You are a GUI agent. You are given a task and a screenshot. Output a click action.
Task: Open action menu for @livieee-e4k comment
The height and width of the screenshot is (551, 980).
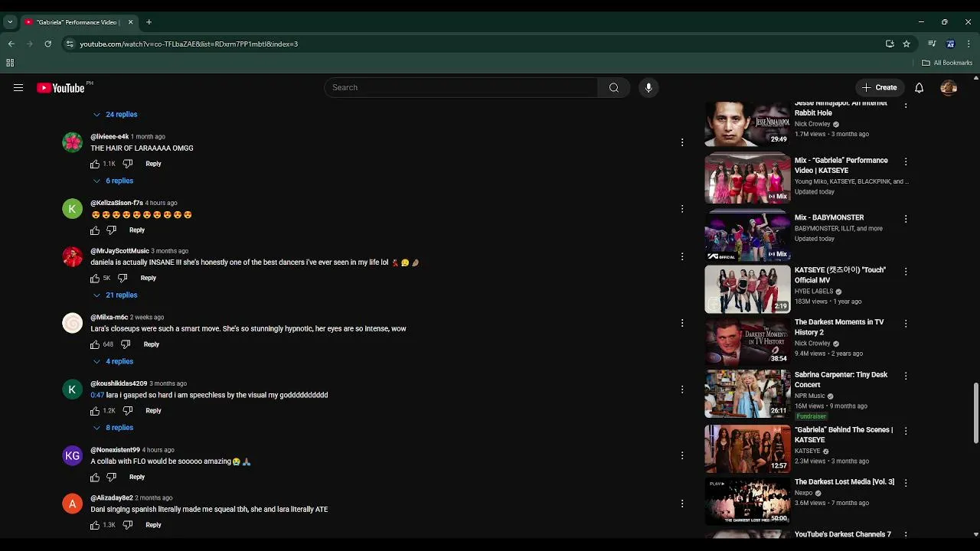point(682,142)
